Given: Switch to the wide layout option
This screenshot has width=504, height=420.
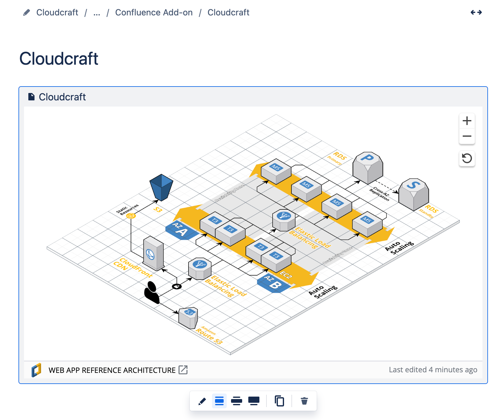Looking at the screenshot, I should click(x=237, y=401).
